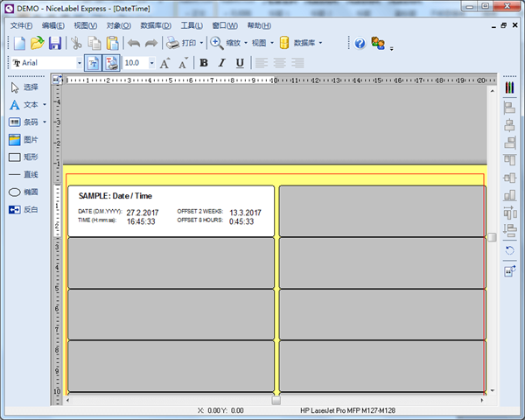
Task: Click the save diskette icon
Action: 55,43
